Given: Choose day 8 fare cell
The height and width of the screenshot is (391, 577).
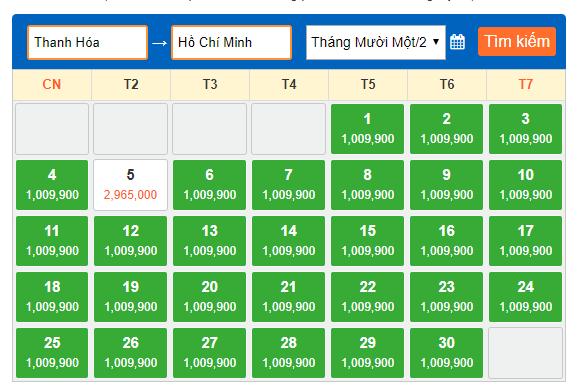Looking at the screenshot, I should [x=367, y=185].
